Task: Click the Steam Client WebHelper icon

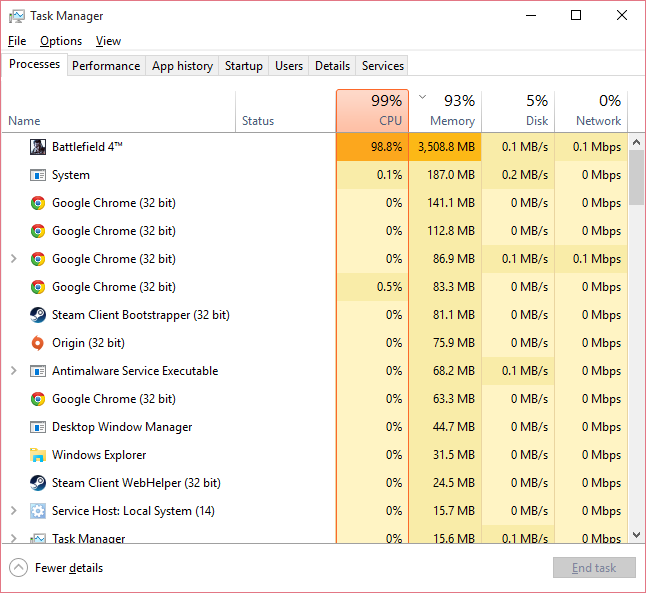Action: [38, 483]
